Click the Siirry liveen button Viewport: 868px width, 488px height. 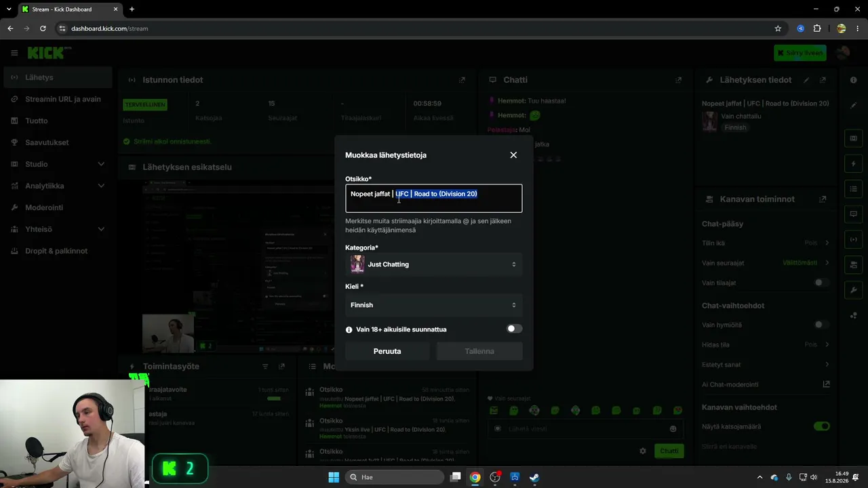tap(800, 53)
